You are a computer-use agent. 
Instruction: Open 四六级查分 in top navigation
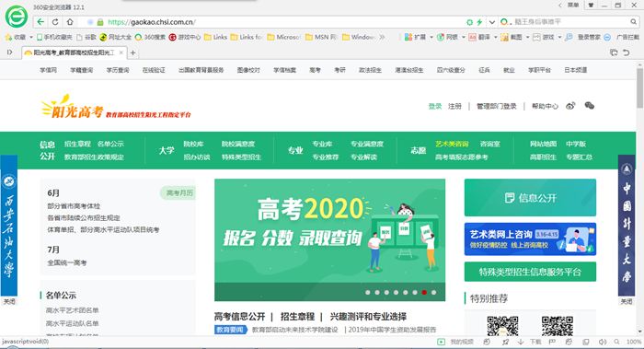pyautogui.click(x=451, y=70)
